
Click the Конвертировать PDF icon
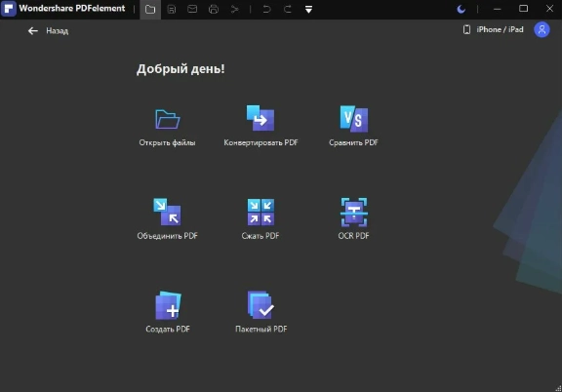[x=261, y=118]
